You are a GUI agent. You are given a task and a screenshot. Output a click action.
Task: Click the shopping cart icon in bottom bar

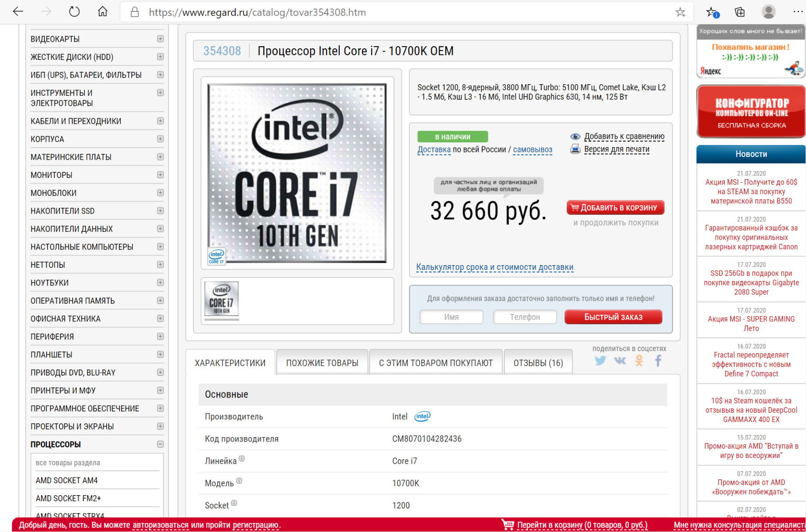[x=508, y=524]
